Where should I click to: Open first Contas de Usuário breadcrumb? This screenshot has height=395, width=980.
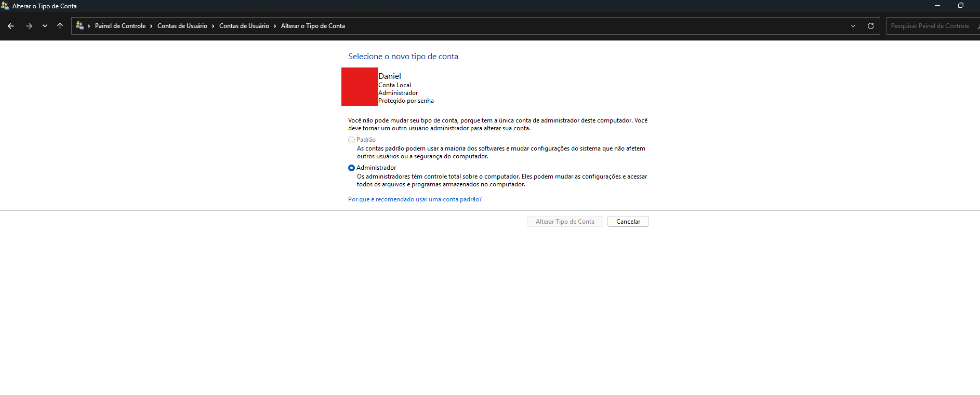coord(182,26)
